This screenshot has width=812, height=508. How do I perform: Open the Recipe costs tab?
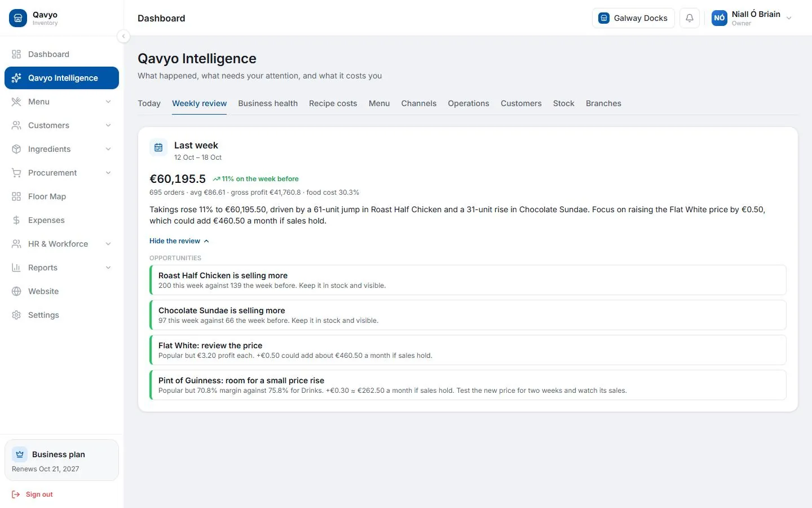[333, 103]
